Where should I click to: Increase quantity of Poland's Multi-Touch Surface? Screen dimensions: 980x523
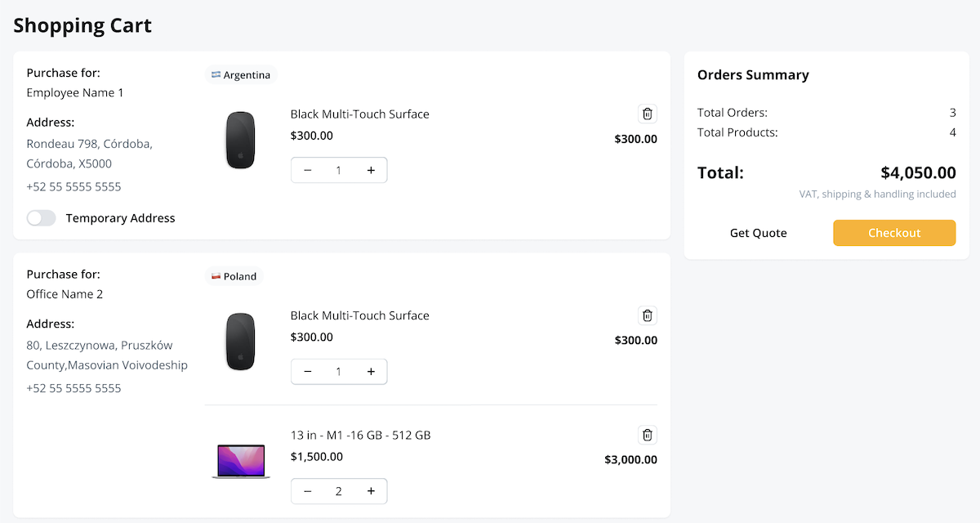coord(371,371)
